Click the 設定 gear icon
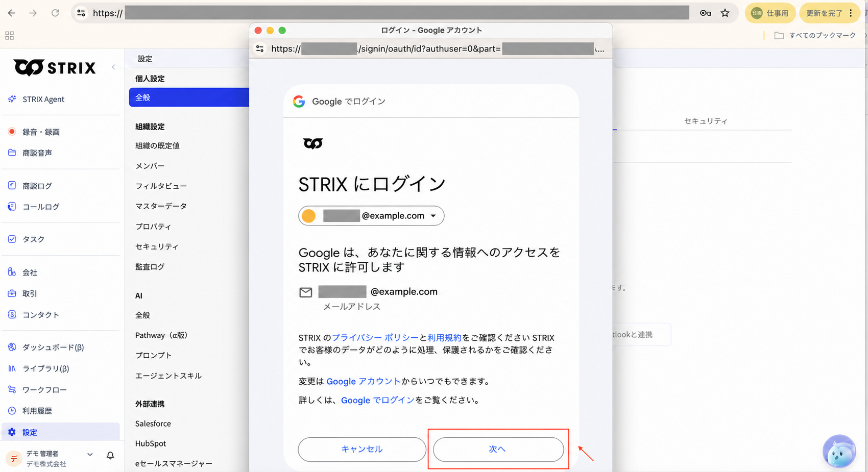 (x=12, y=432)
